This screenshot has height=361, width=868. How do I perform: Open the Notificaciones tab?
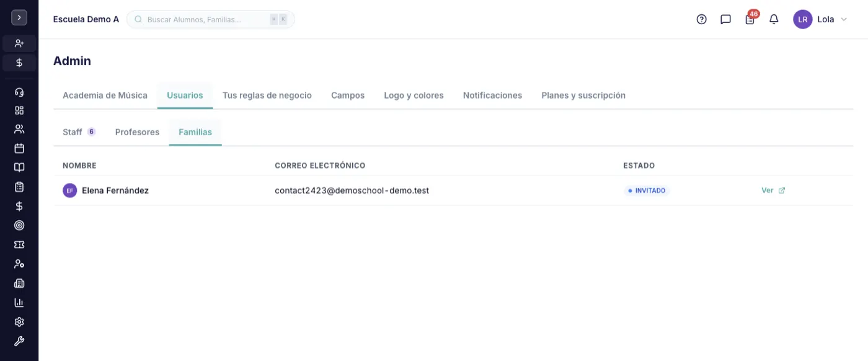tap(492, 96)
